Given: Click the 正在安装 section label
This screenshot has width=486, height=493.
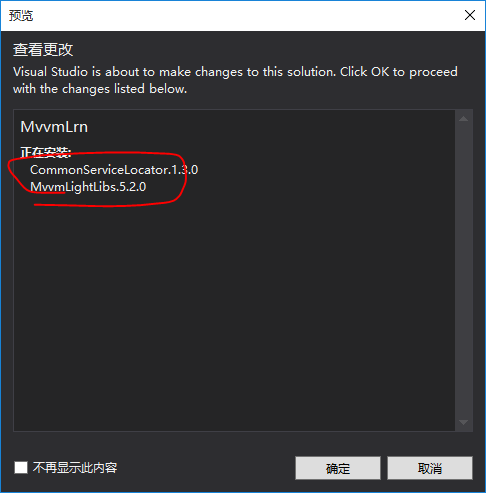Looking at the screenshot, I should (46, 152).
